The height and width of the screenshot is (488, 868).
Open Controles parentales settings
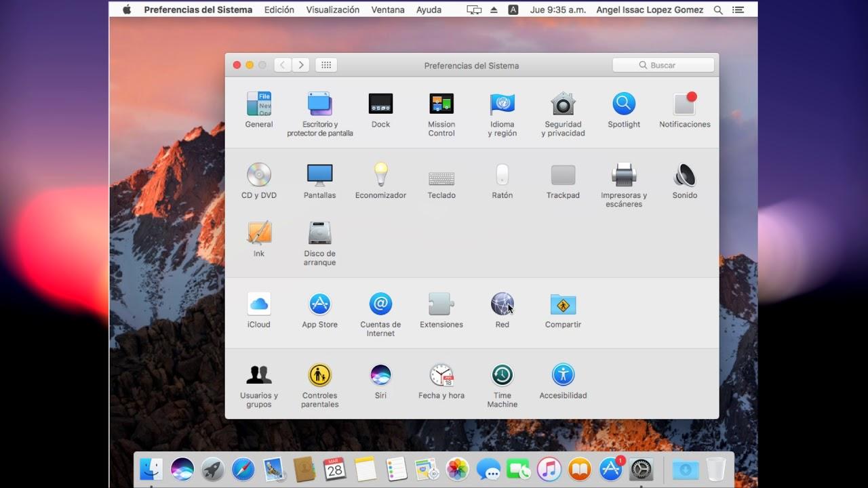point(319,374)
